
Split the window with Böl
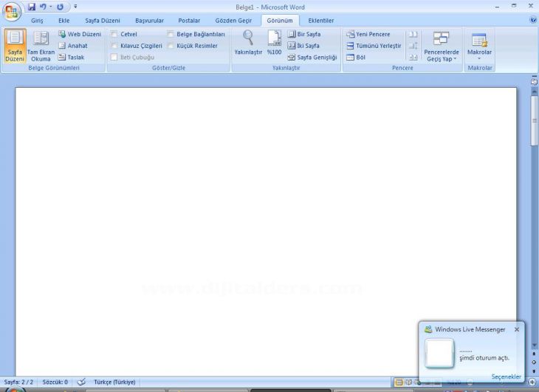coord(356,58)
